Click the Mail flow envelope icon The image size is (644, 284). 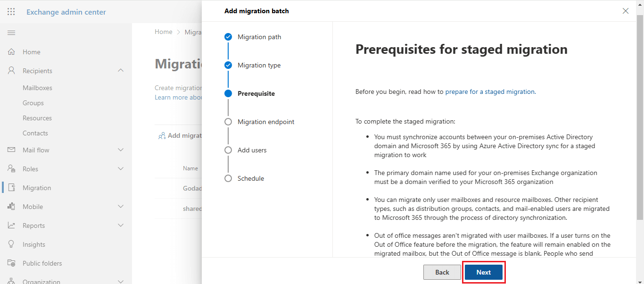(x=11, y=150)
